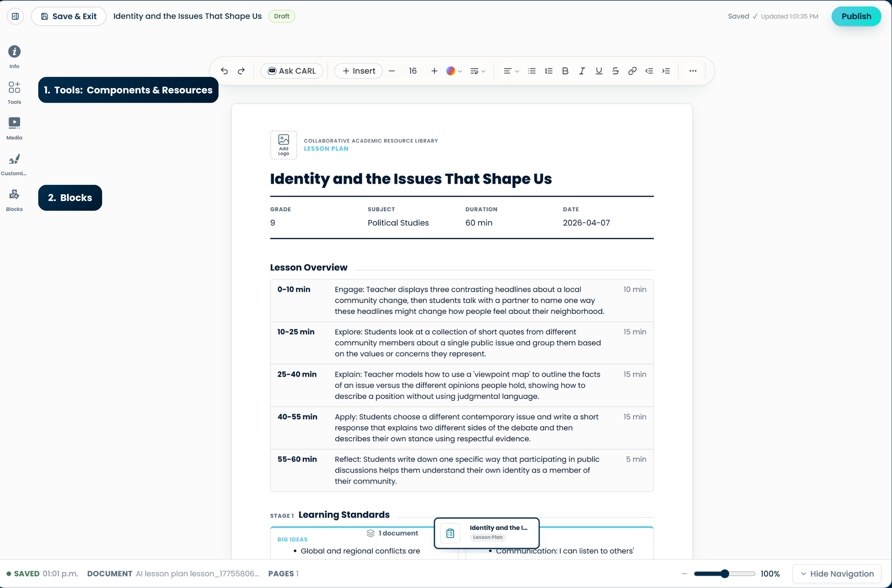Viewport: 892px width, 588px height.
Task: Open the Media sidebar panel
Action: coord(14,129)
